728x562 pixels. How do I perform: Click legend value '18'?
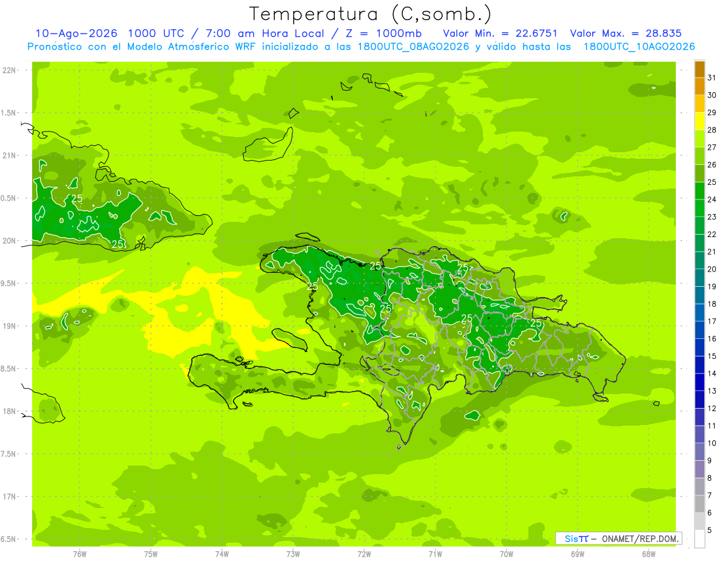tap(712, 304)
